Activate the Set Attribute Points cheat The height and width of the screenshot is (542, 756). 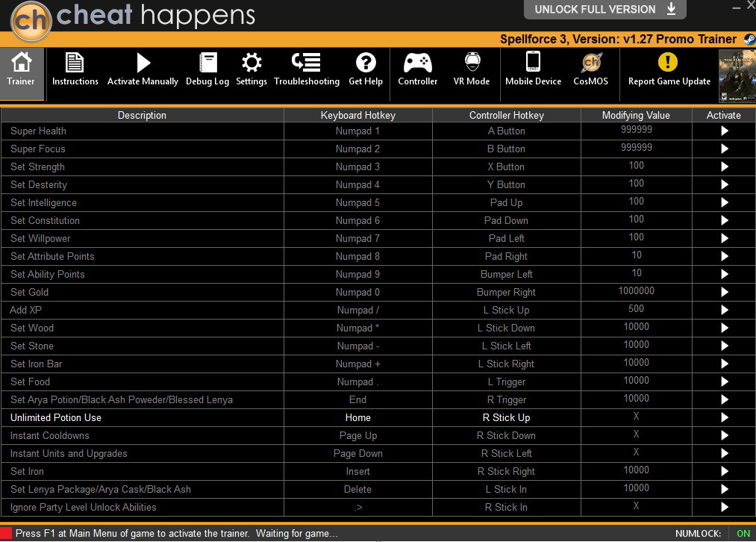724,257
